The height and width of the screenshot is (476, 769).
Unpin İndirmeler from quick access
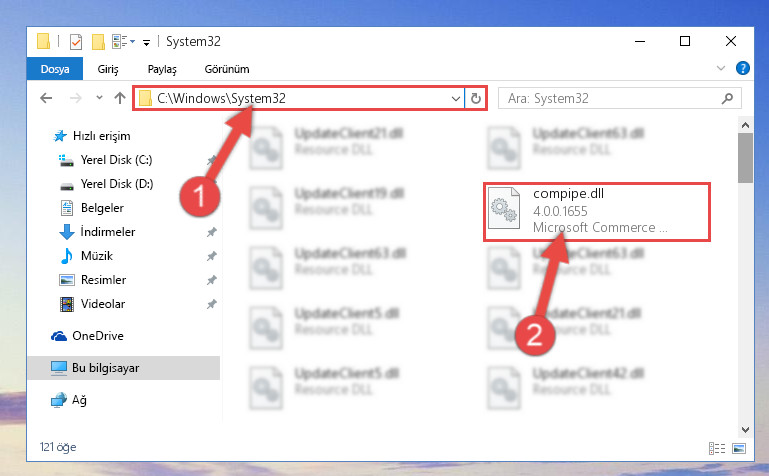point(211,232)
